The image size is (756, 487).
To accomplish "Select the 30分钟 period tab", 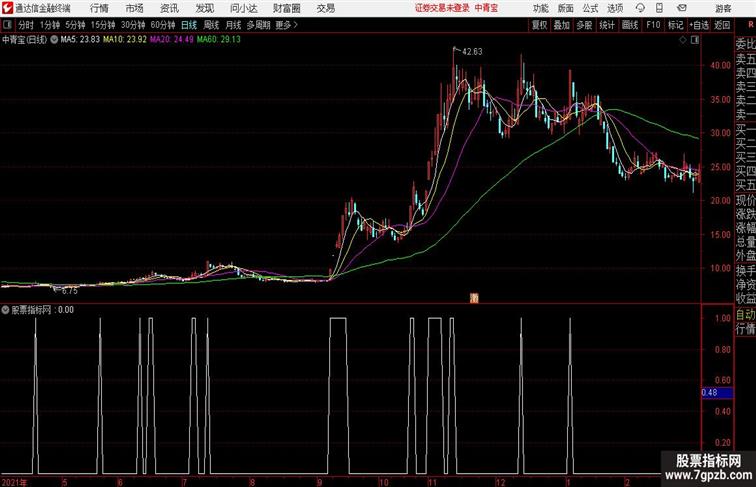I will [x=133, y=25].
